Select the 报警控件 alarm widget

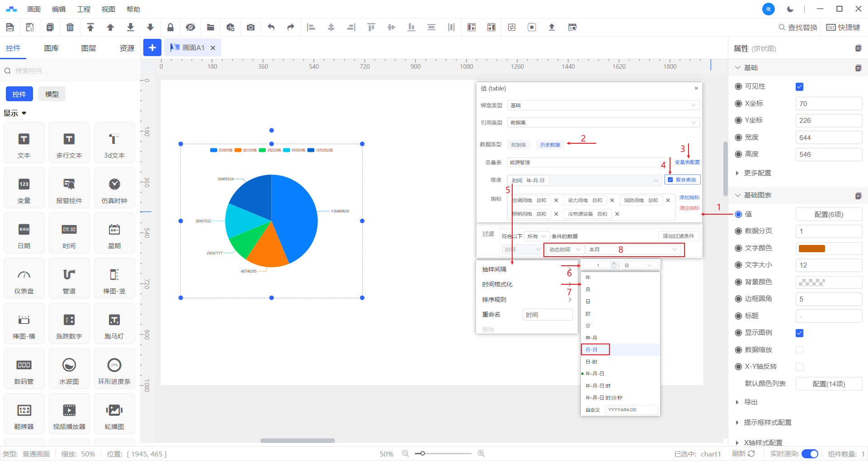coord(69,188)
